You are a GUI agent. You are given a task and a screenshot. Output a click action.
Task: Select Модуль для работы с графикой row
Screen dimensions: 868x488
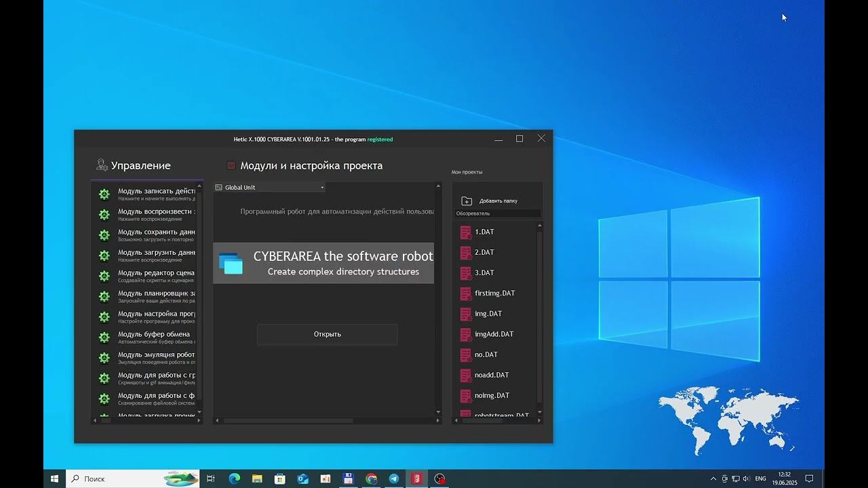point(147,378)
